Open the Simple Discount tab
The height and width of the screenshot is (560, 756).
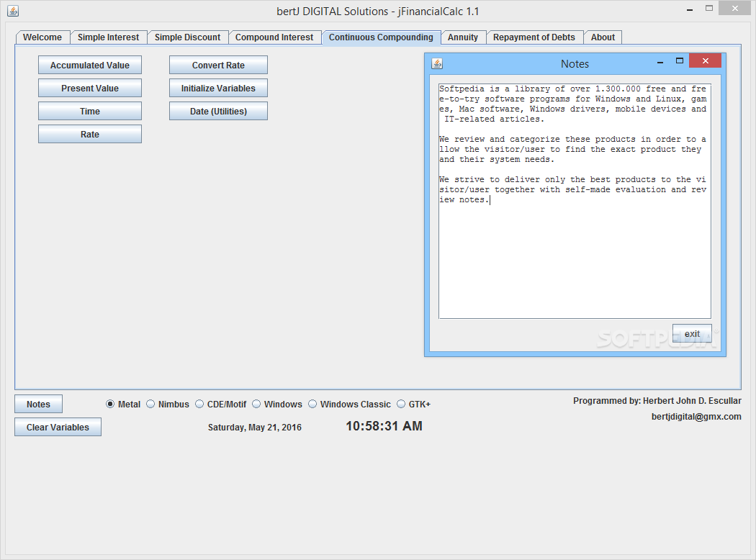(x=187, y=37)
